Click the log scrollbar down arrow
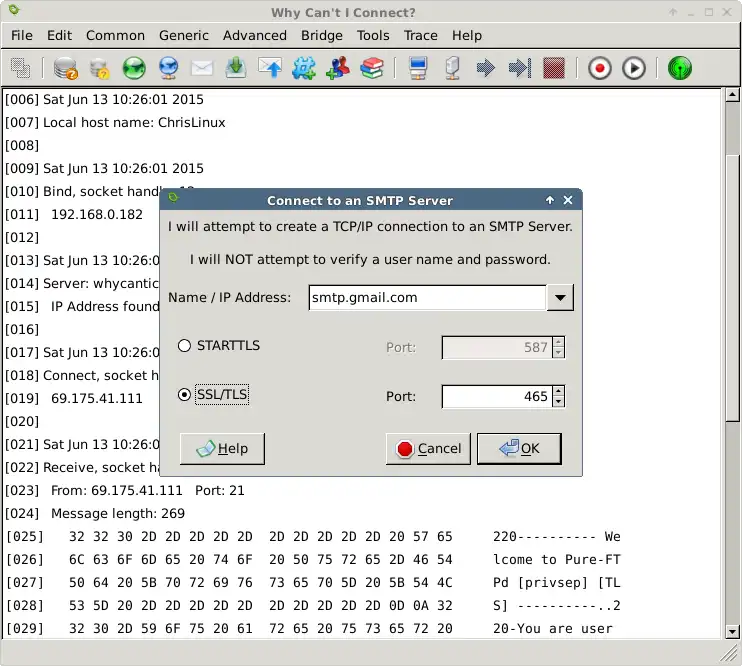 click(732, 631)
